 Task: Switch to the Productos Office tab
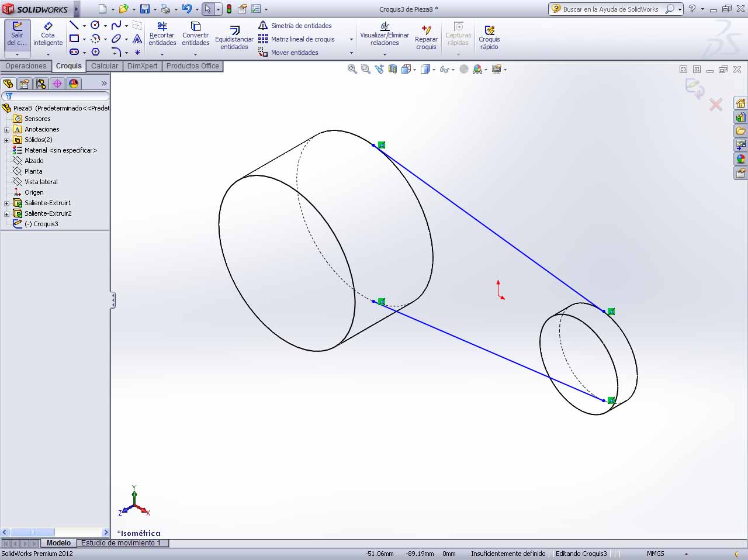tap(193, 66)
